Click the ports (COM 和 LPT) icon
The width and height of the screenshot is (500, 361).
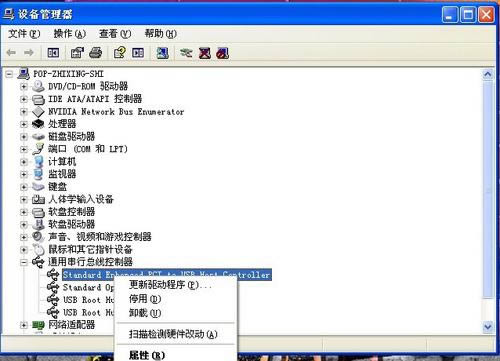[38, 149]
